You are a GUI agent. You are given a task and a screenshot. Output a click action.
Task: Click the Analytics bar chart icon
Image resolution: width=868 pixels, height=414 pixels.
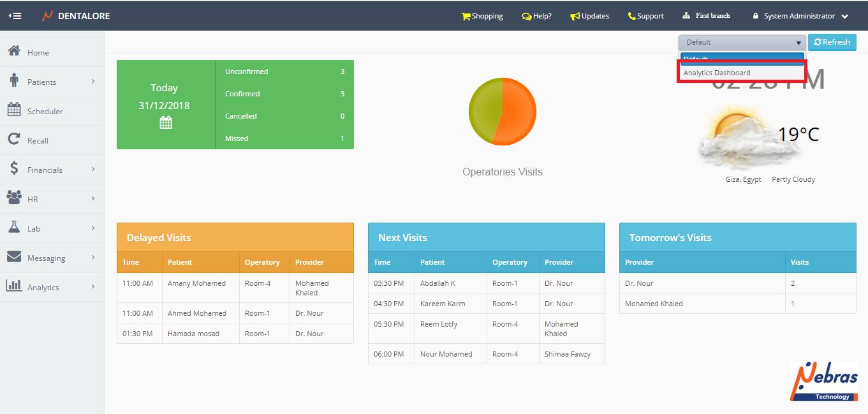tap(14, 286)
